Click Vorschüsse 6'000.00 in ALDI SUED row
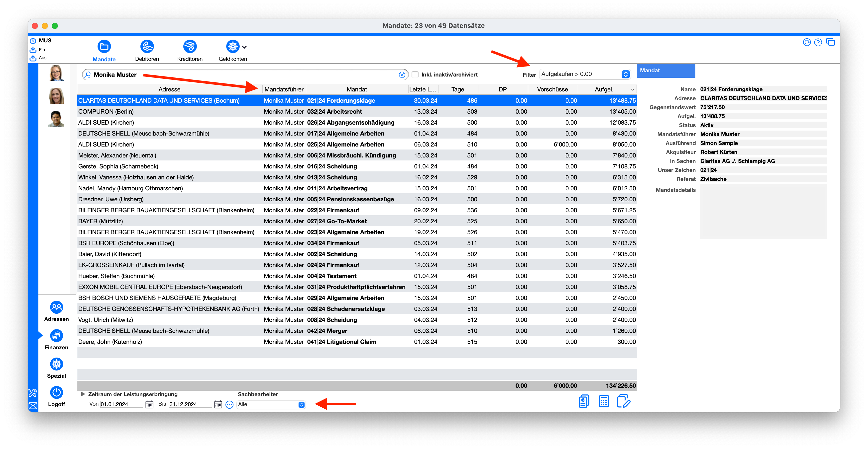Viewport: 868px width, 449px height. click(565, 145)
